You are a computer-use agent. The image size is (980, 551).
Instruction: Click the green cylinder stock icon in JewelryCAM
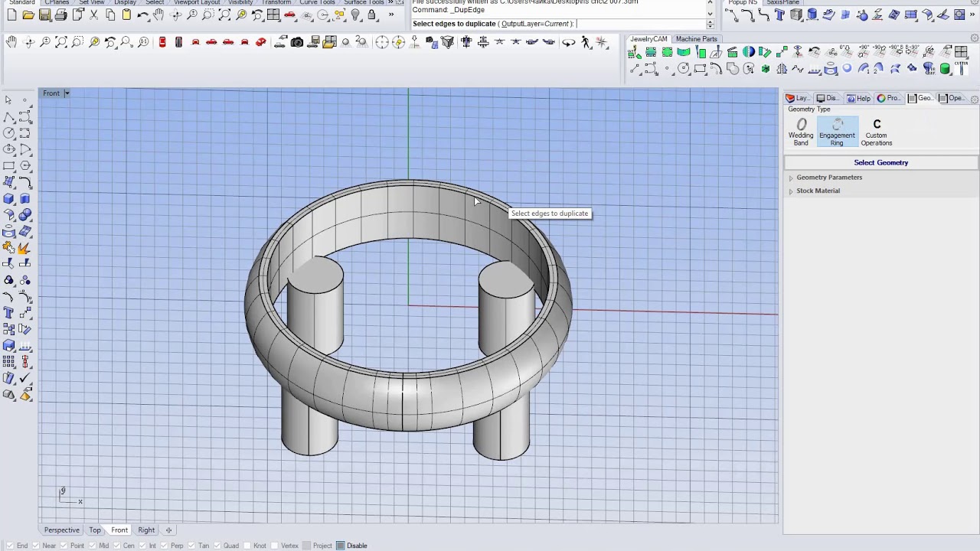tap(945, 69)
